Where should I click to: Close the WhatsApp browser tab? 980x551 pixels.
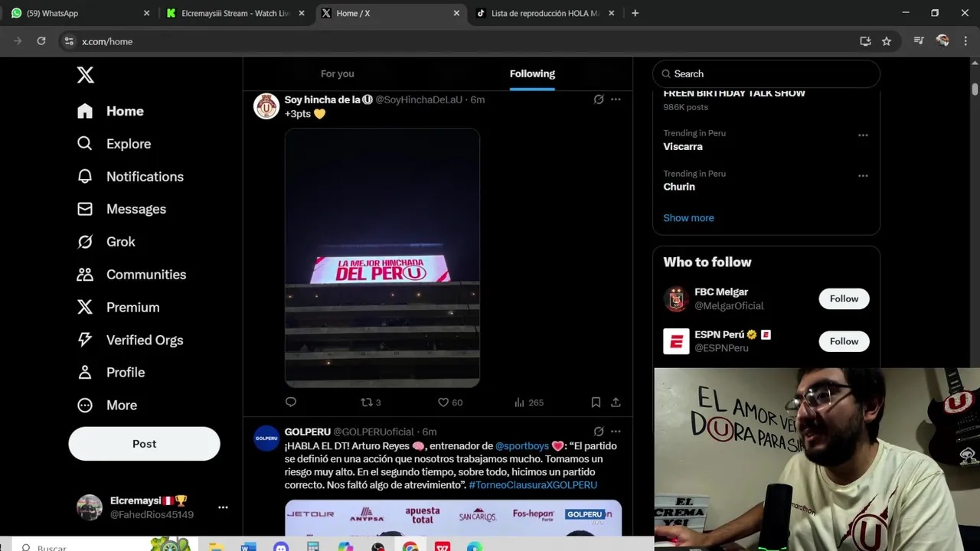(146, 13)
